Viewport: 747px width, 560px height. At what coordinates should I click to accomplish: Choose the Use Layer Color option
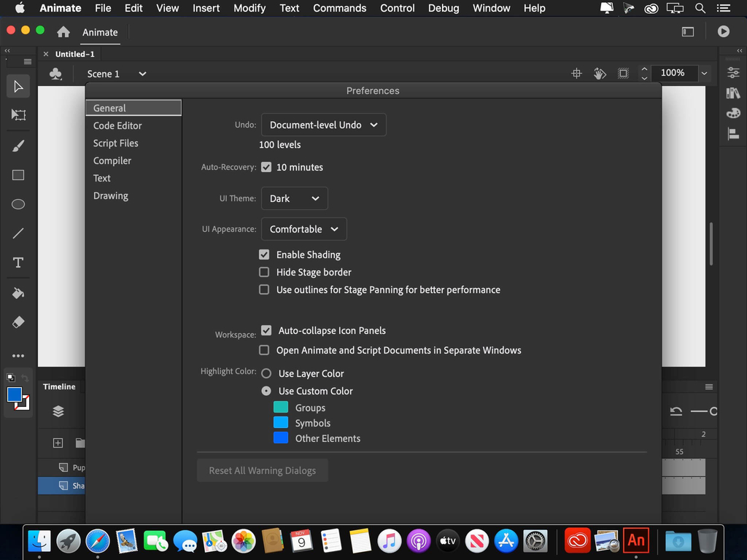point(266,373)
